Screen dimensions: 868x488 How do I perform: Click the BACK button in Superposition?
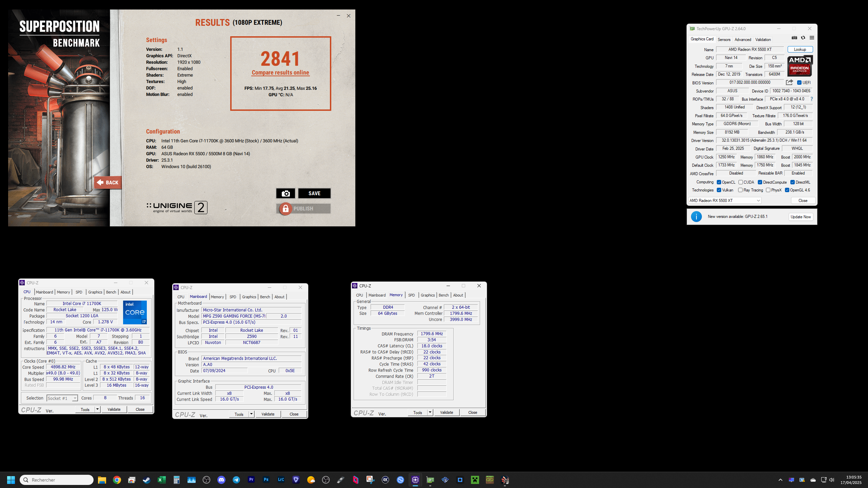click(108, 183)
